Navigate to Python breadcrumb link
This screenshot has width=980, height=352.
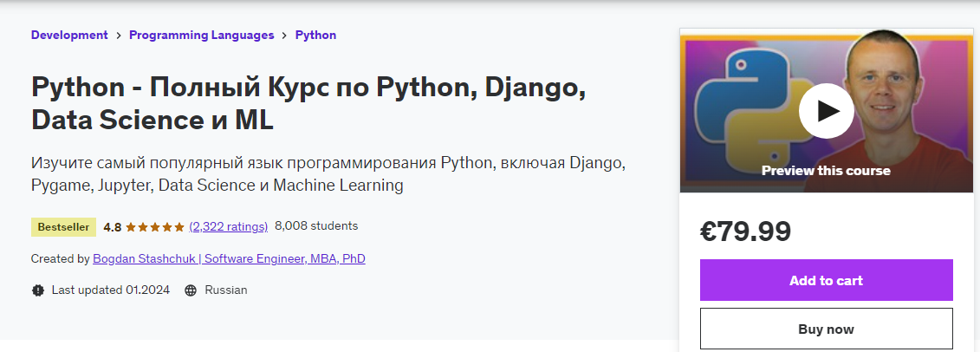click(x=315, y=36)
